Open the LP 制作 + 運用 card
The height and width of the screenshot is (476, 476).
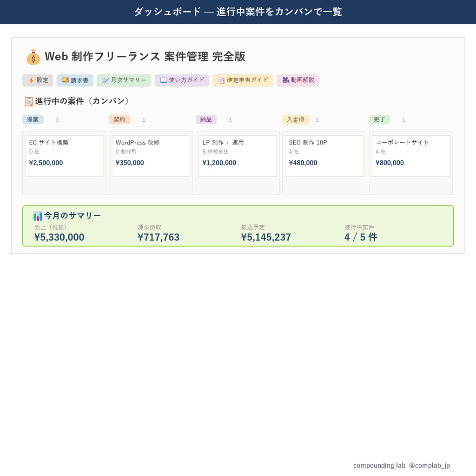click(238, 156)
